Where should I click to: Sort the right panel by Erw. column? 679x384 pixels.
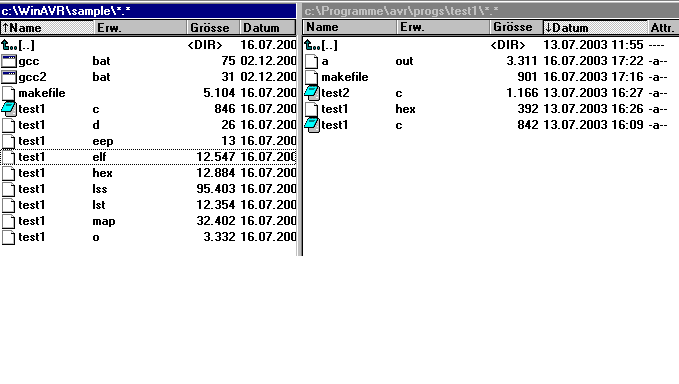(x=443, y=27)
